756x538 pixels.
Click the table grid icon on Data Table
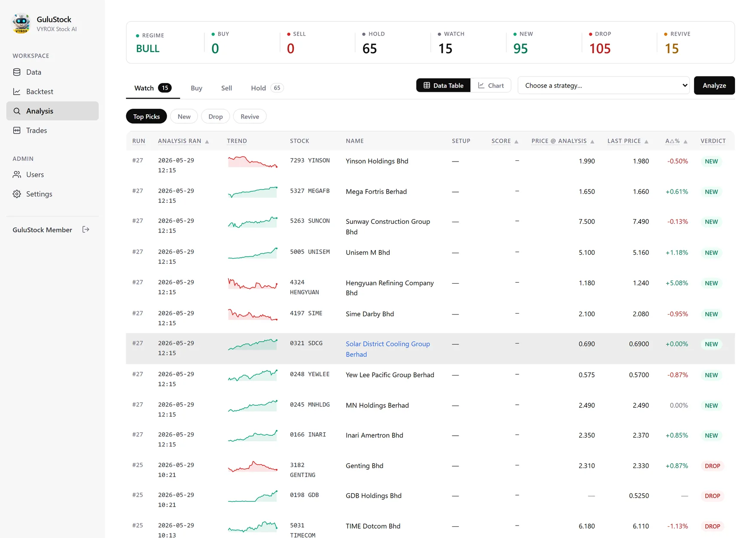(427, 85)
